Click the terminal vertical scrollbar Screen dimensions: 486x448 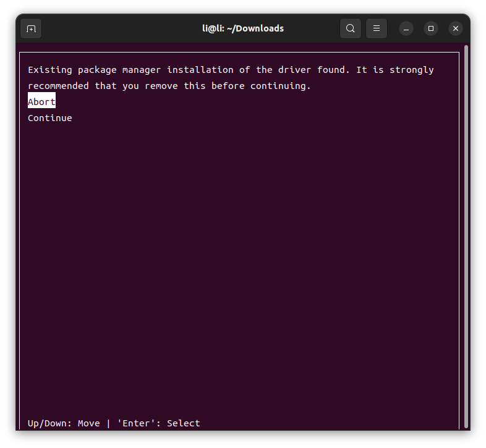click(x=466, y=237)
